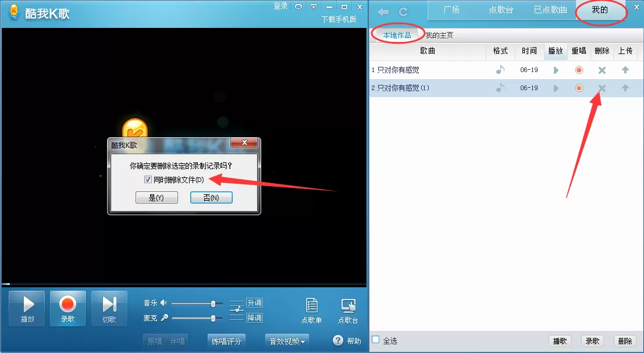This screenshot has width=644, height=353.
Task: Click 帮助 help text
Action: (354, 341)
